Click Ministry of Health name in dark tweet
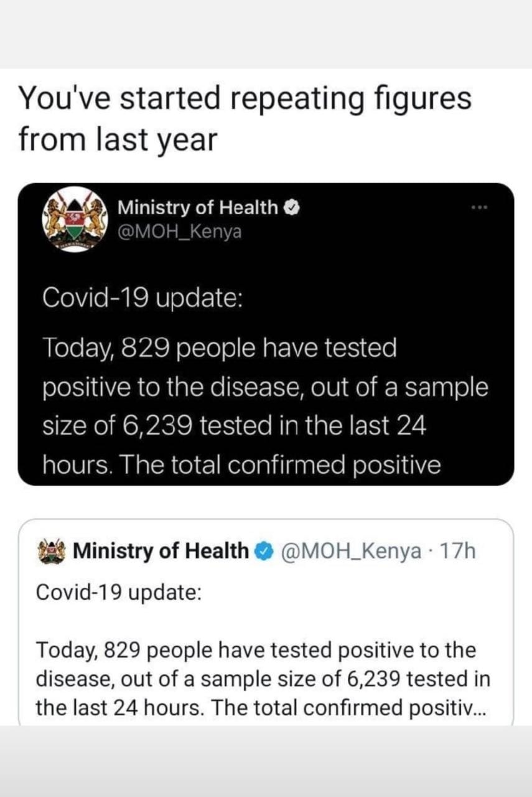 pos(198,207)
